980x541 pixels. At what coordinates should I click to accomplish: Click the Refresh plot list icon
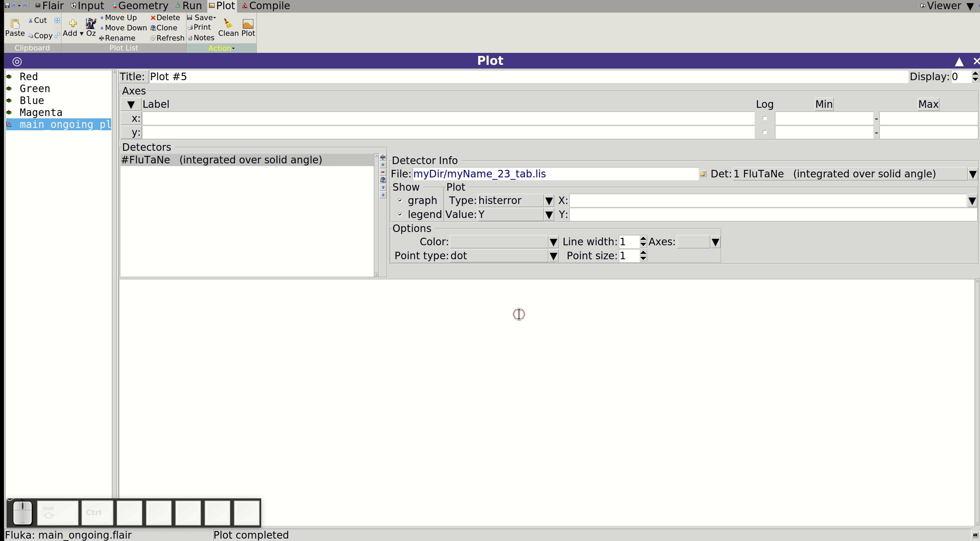[153, 38]
